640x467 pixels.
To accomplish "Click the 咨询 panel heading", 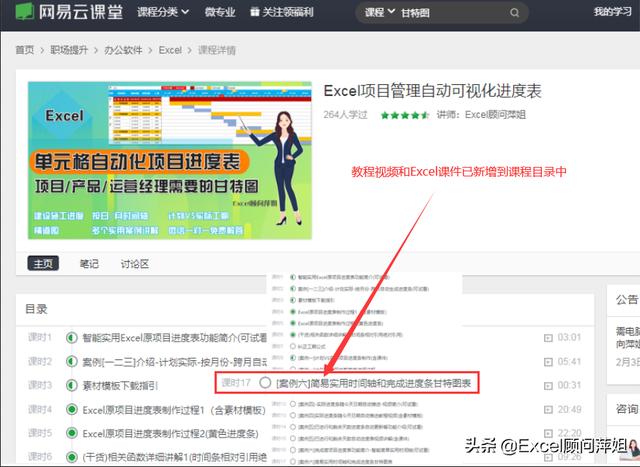I will pos(627,408).
